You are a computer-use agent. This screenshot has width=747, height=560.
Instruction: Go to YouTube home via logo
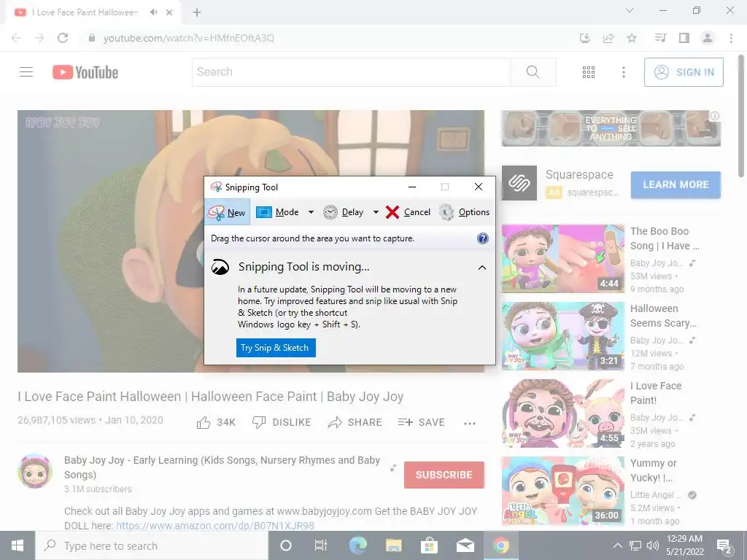[85, 72]
